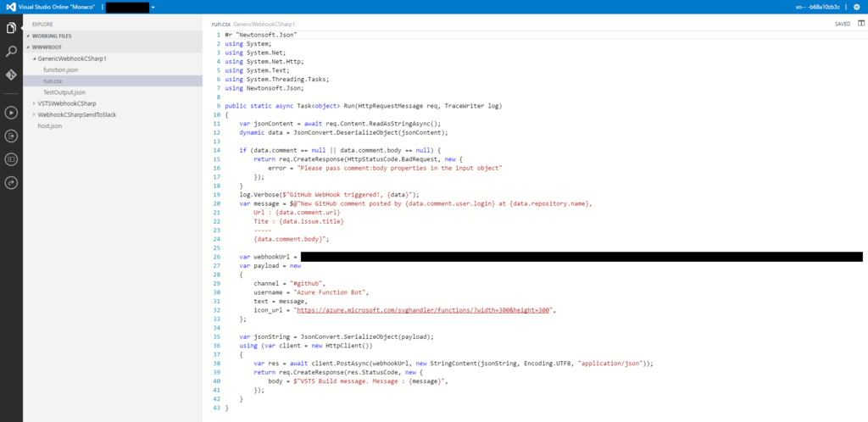This screenshot has width=868, height=422.
Task: Follow the azure.microsoft.com svghandler link
Action: (x=422, y=310)
